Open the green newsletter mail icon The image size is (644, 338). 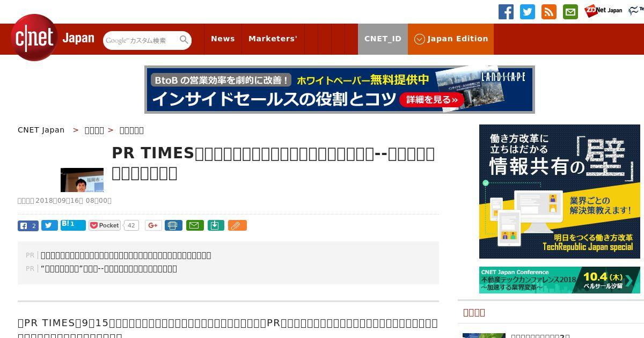570,12
